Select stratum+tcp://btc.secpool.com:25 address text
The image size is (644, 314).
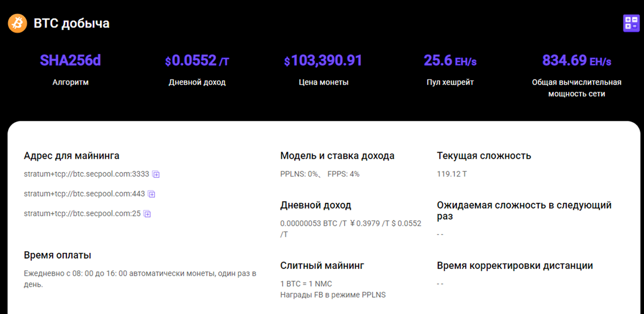coord(82,213)
